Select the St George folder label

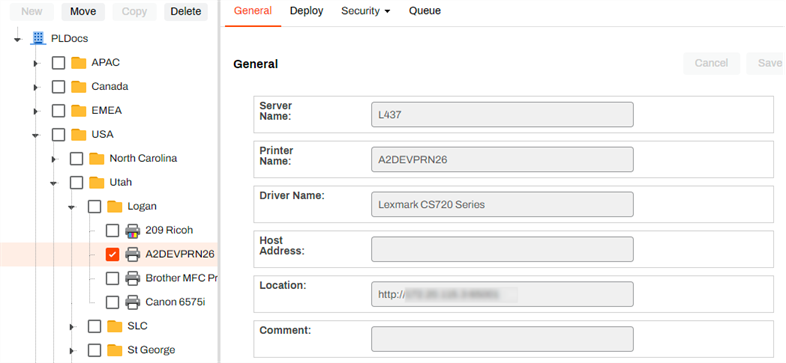point(151,349)
